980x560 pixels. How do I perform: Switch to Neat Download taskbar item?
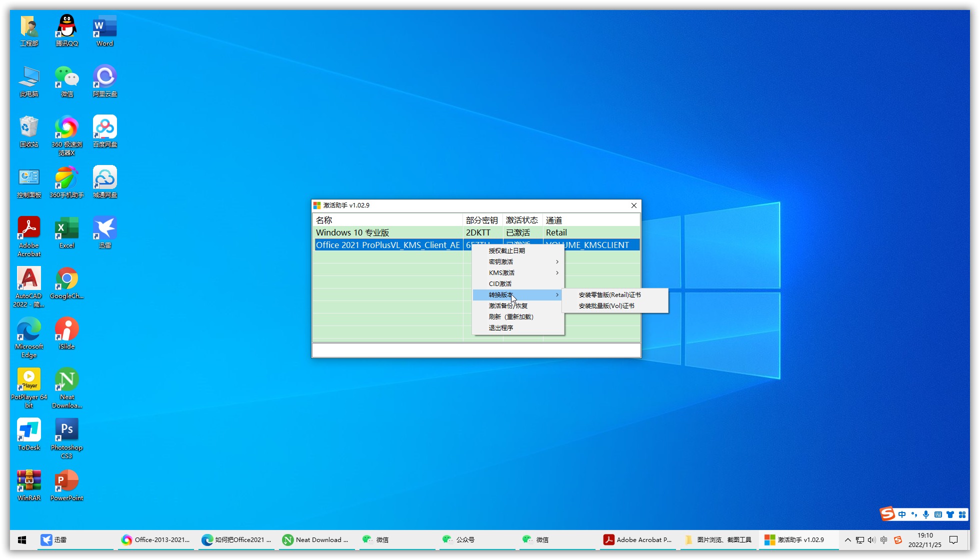(316, 539)
